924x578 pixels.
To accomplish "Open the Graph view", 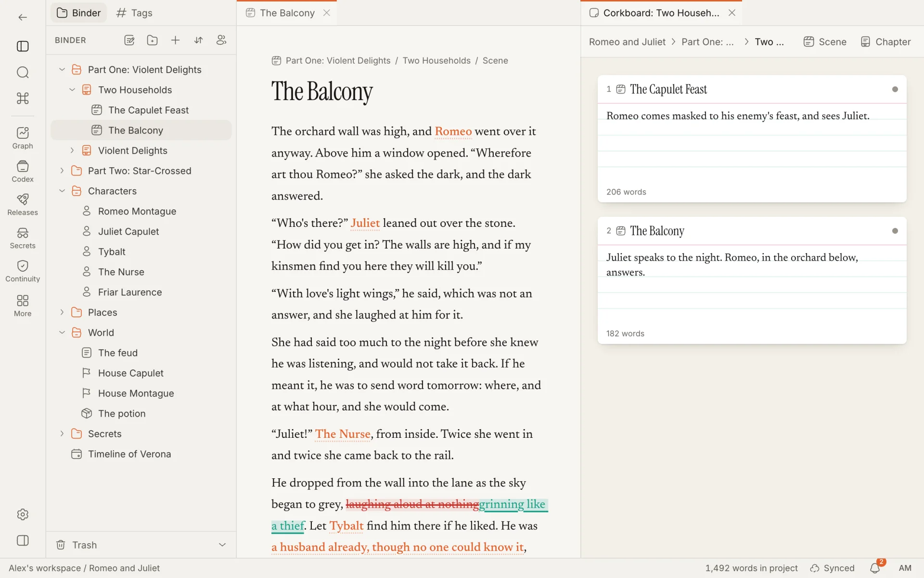I will tap(23, 138).
